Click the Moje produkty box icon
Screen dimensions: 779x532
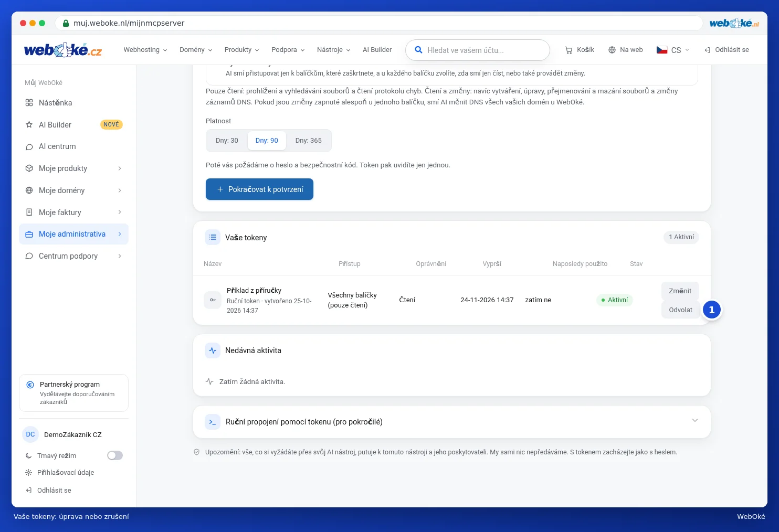[x=29, y=168]
